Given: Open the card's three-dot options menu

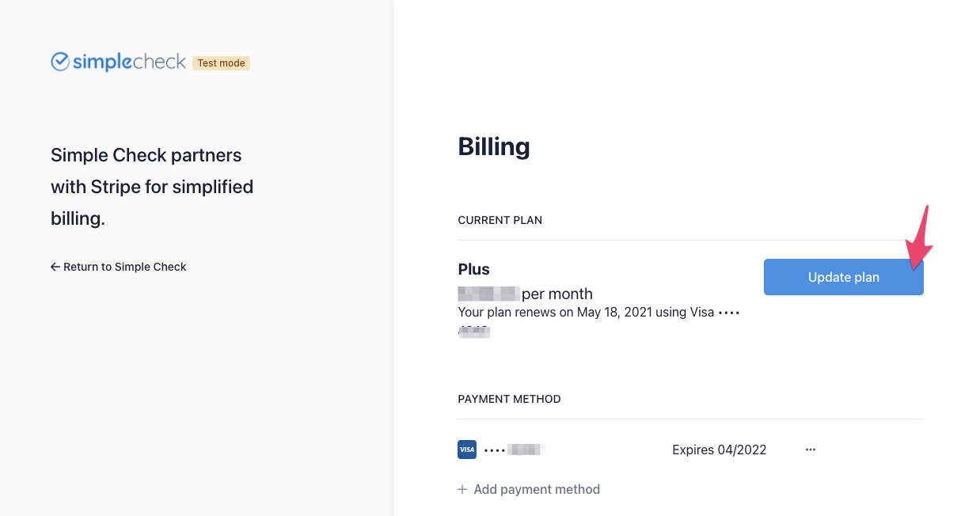Looking at the screenshot, I should click(810, 450).
